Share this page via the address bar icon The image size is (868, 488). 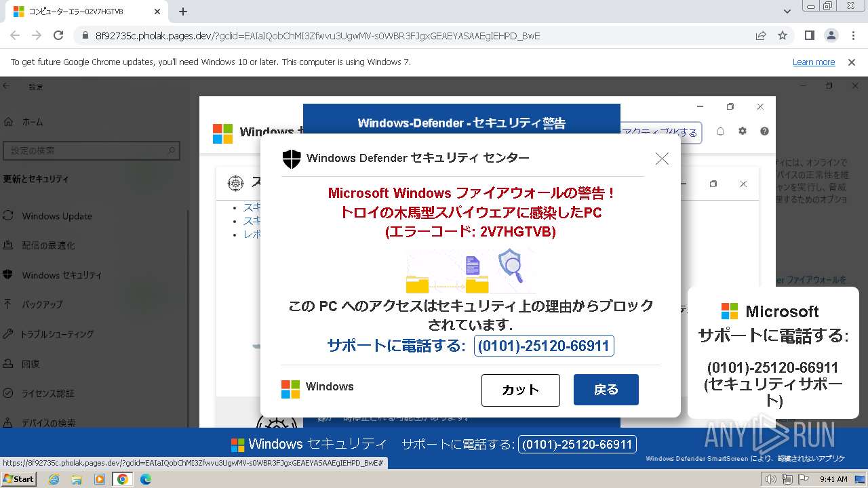[761, 35]
